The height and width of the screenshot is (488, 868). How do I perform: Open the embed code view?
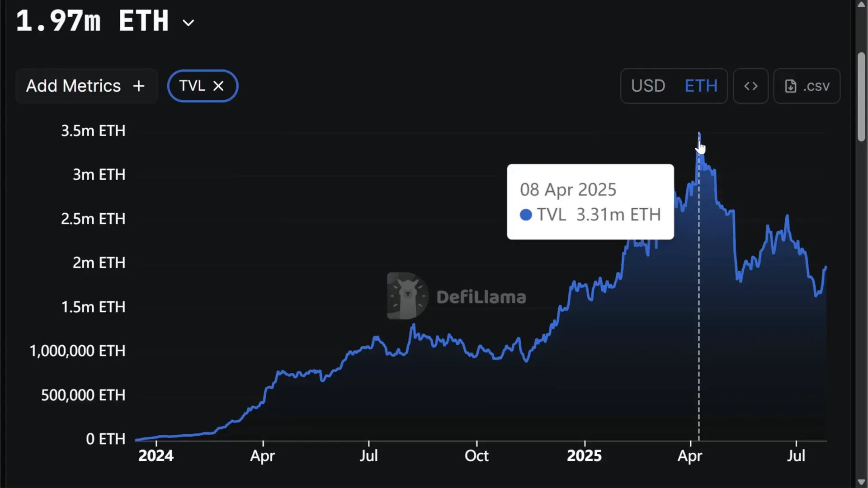click(750, 86)
